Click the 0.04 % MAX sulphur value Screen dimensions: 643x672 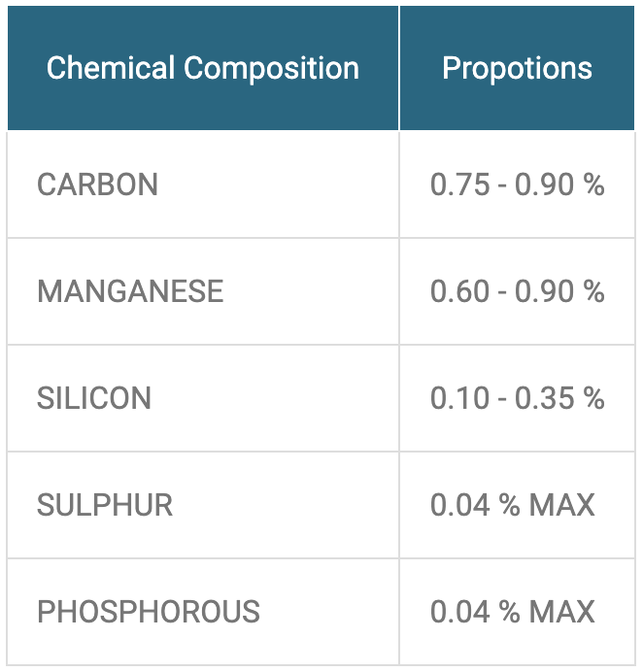click(x=512, y=505)
